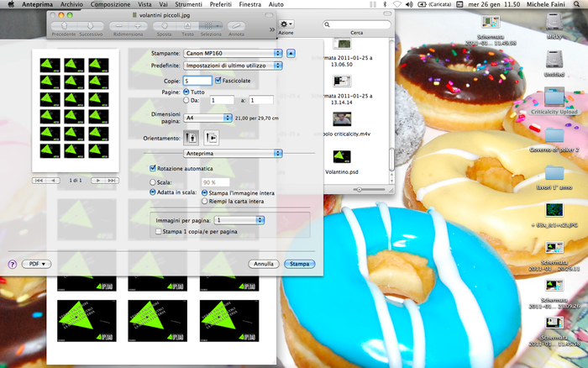The height and width of the screenshot is (368, 588).
Task: Select Criticalcity Upload desktop folder
Action: (x=554, y=102)
